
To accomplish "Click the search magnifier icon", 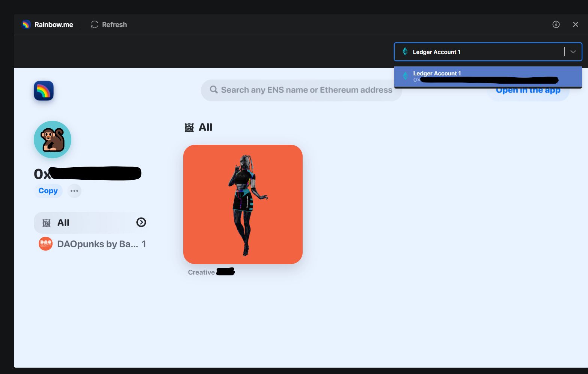I will pos(214,90).
